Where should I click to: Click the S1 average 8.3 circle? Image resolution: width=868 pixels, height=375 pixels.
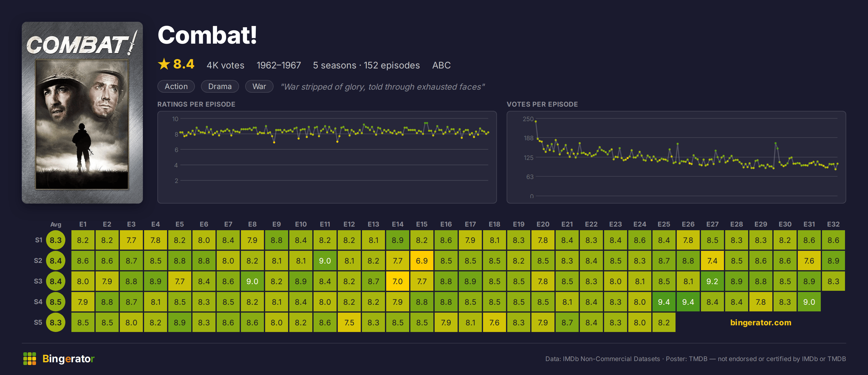pos(56,240)
